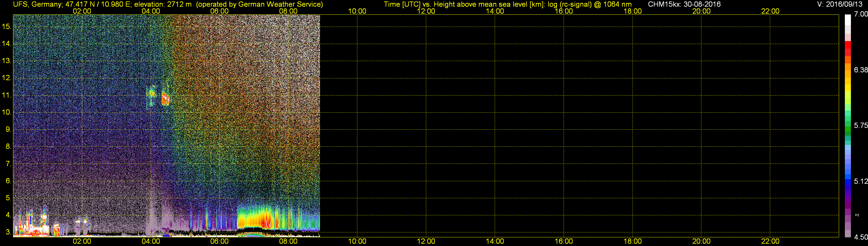Image resolution: width=868 pixels, height=246 pixels.
Task: Click the 8 km label on the height axis
Action: 8,146
